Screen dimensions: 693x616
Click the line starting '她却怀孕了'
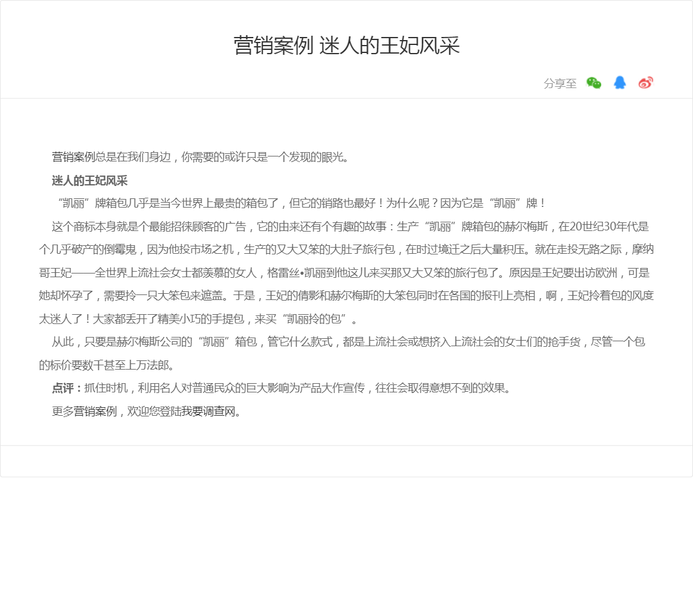click(346, 296)
